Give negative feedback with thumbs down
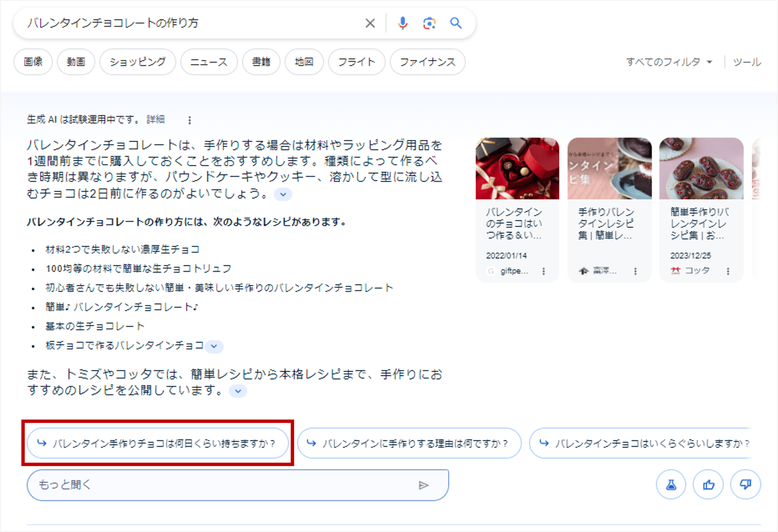This screenshot has height=532, width=778. (x=746, y=484)
